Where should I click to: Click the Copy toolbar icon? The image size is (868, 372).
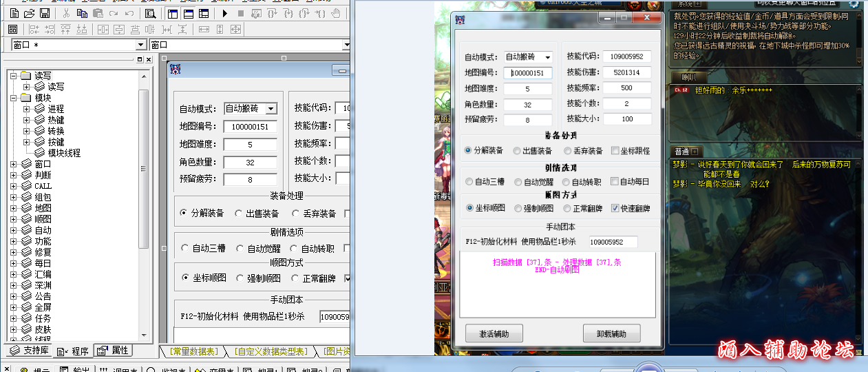point(82,13)
